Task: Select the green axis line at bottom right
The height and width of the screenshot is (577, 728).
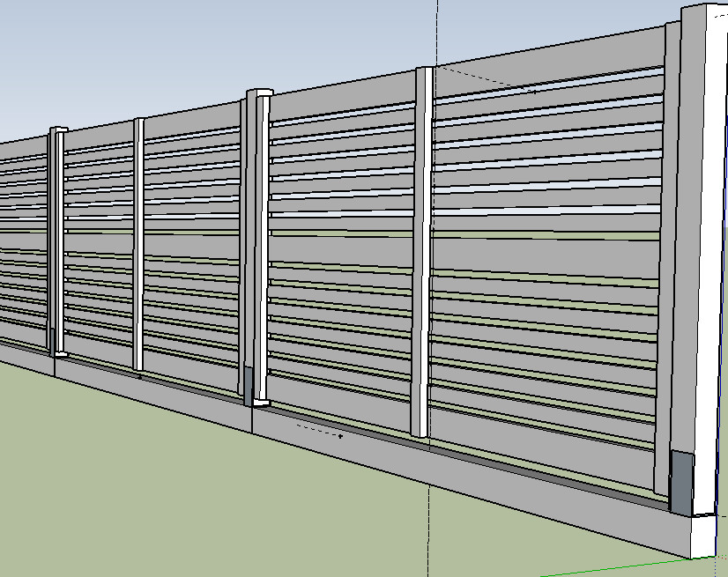Action: click(635, 565)
